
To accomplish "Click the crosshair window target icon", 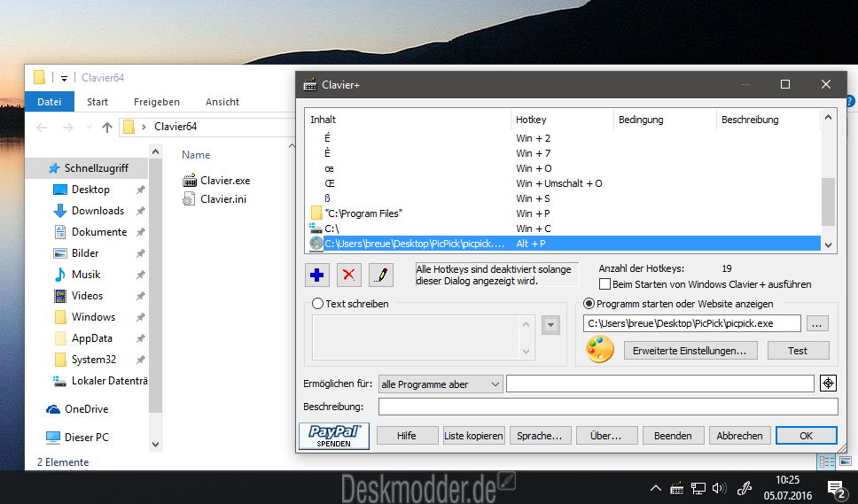I will 828,384.
